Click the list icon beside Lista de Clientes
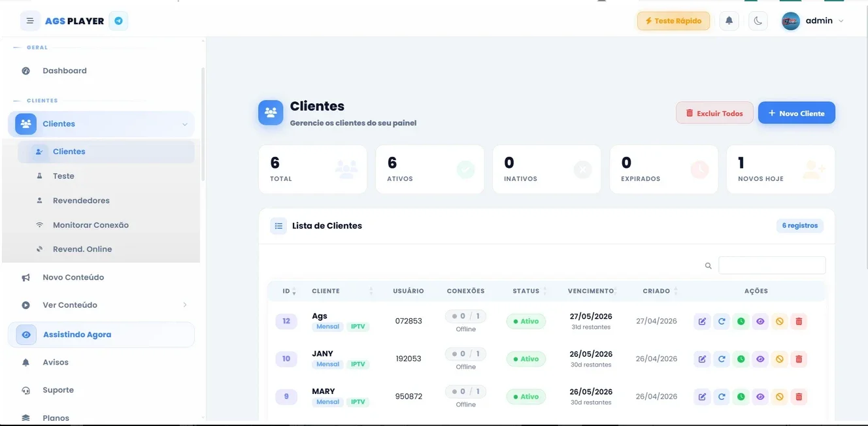This screenshot has width=868, height=426. click(278, 226)
